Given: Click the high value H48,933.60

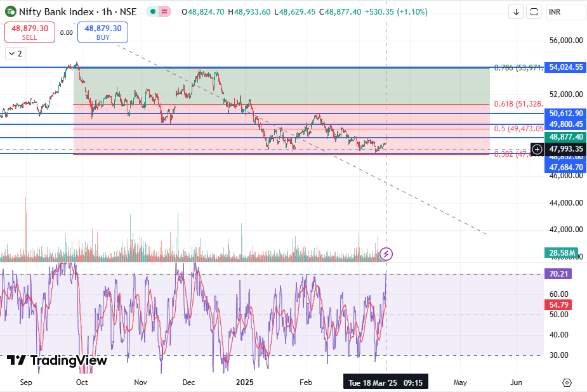Looking at the screenshot, I should [249, 12].
